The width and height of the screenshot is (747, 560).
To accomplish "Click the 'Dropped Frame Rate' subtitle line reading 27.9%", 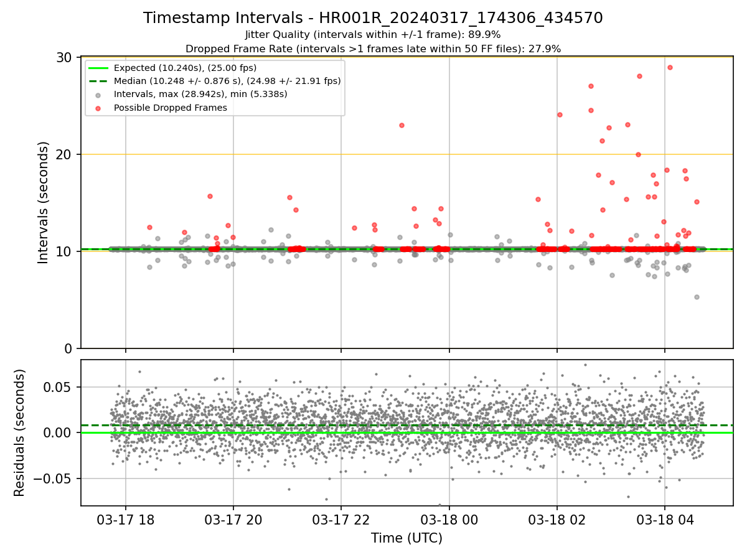I will (x=373, y=49).
